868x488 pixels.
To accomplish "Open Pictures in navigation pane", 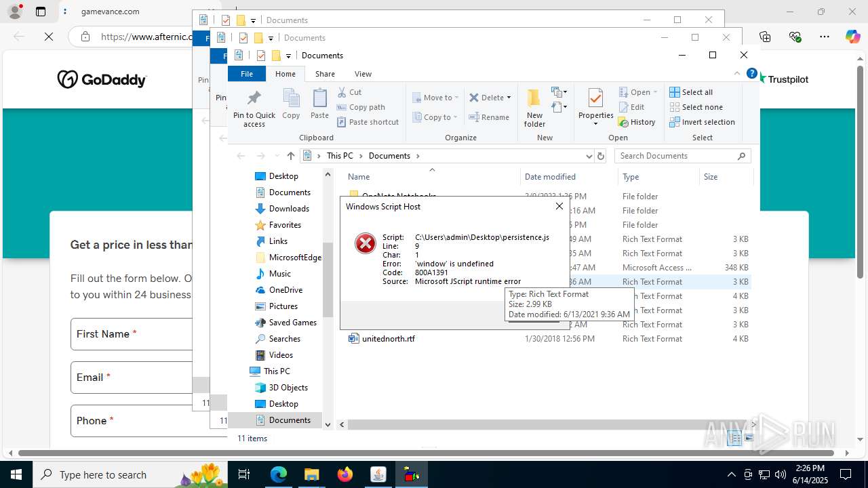I will [x=283, y=306].
